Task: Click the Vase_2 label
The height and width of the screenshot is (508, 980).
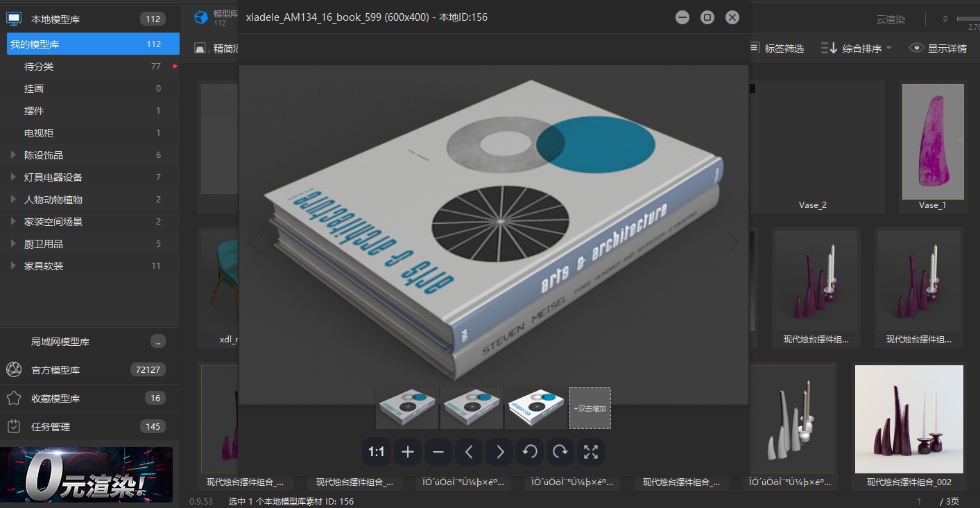Action: click(x=813, y=205)
